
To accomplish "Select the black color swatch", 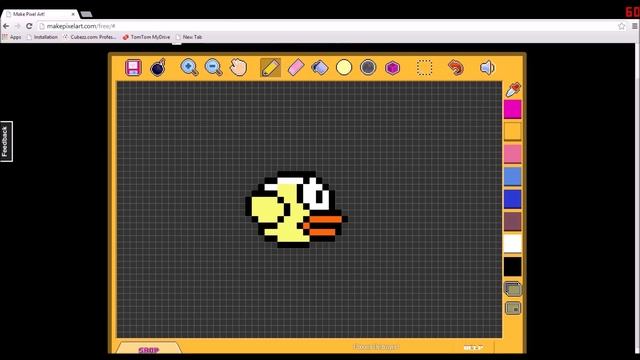I will (512, 266).
